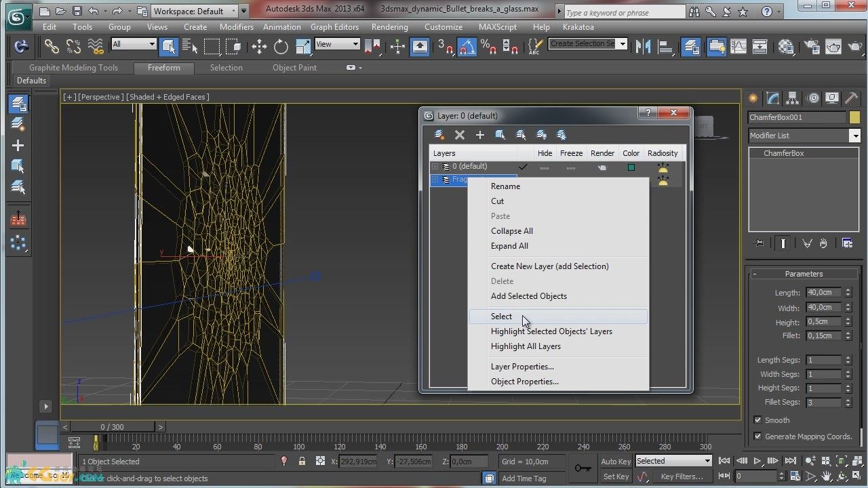Toggle Spinner Snap

coord(510,46)
